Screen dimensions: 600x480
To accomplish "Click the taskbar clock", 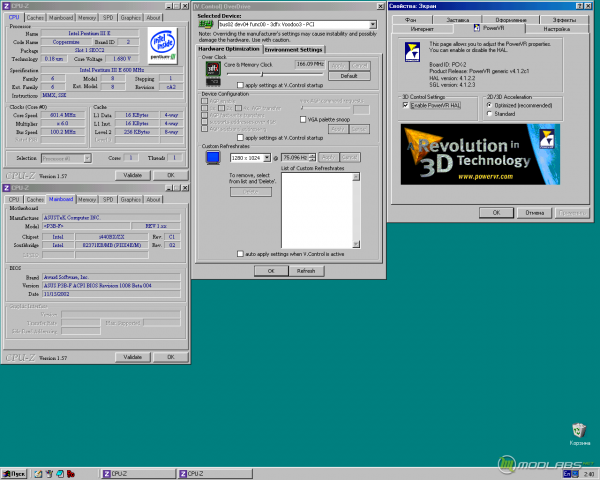I will coord(589,474).
